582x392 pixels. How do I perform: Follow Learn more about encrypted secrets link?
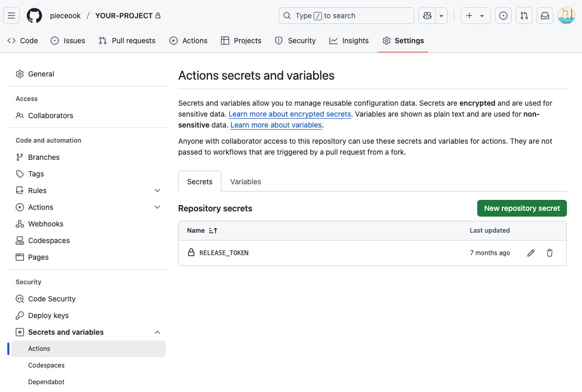[x=290, y=114]
